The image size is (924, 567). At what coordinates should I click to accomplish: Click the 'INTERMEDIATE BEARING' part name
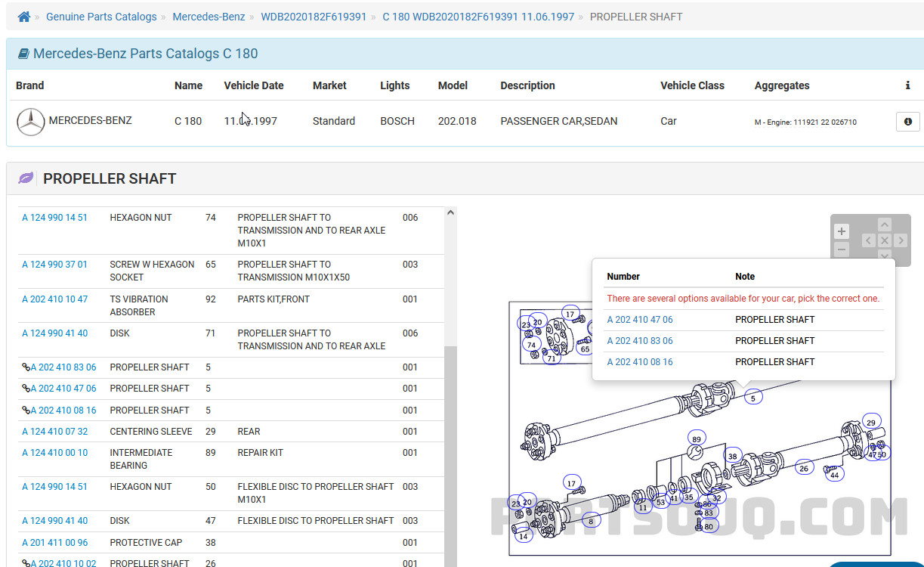pyautogui.click(x=141, y=459)
